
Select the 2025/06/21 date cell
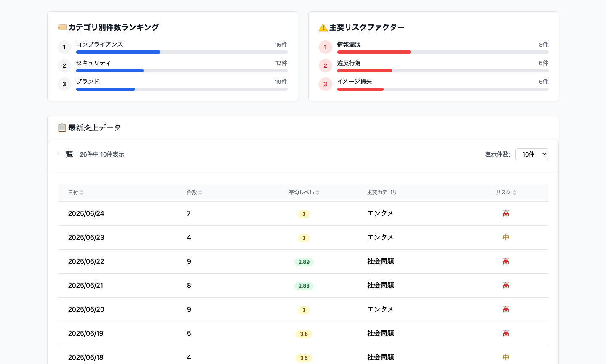[86, 285]
